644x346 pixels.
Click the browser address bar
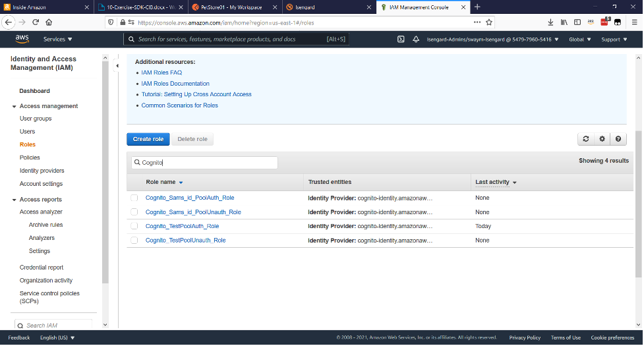coord(300,22)
